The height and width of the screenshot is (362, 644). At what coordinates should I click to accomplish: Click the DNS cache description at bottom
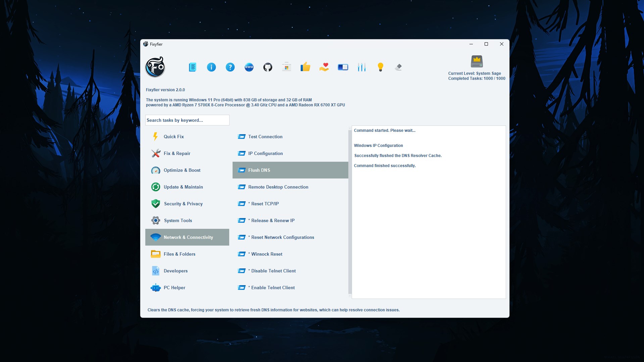(x=274, y=310)
